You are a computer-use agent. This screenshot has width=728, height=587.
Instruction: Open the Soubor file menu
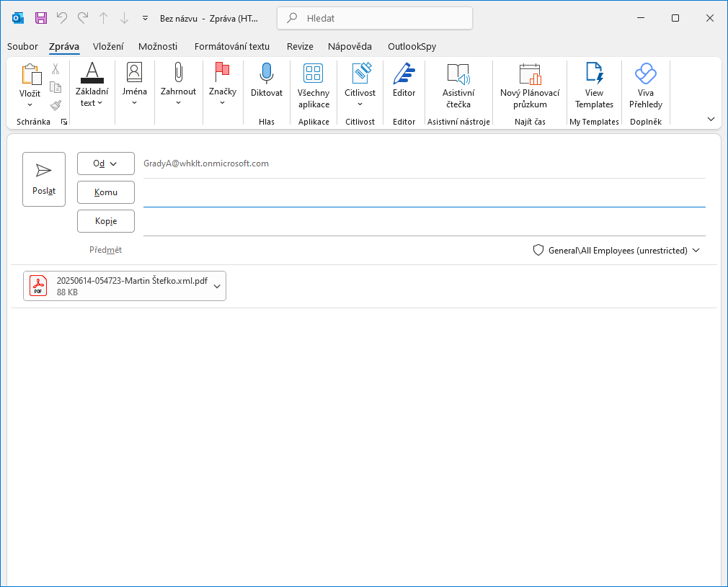coord(22,46)
